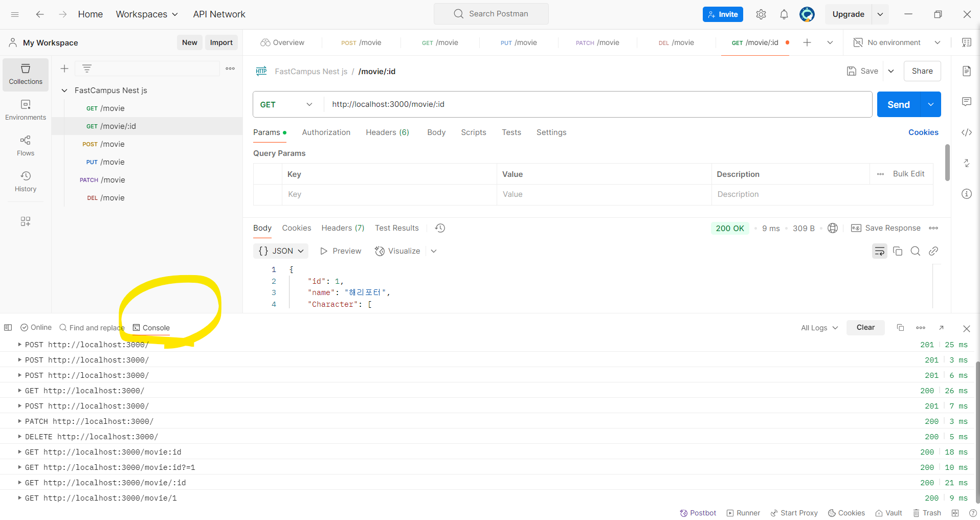Open the Flows sidebar panel
The image size is (980, 520).
pyautogui.click(x=26, y=146)
